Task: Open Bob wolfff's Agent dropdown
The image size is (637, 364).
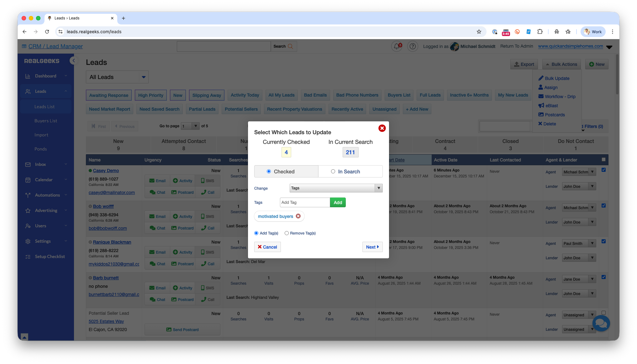Action: (x=579, y=208)
